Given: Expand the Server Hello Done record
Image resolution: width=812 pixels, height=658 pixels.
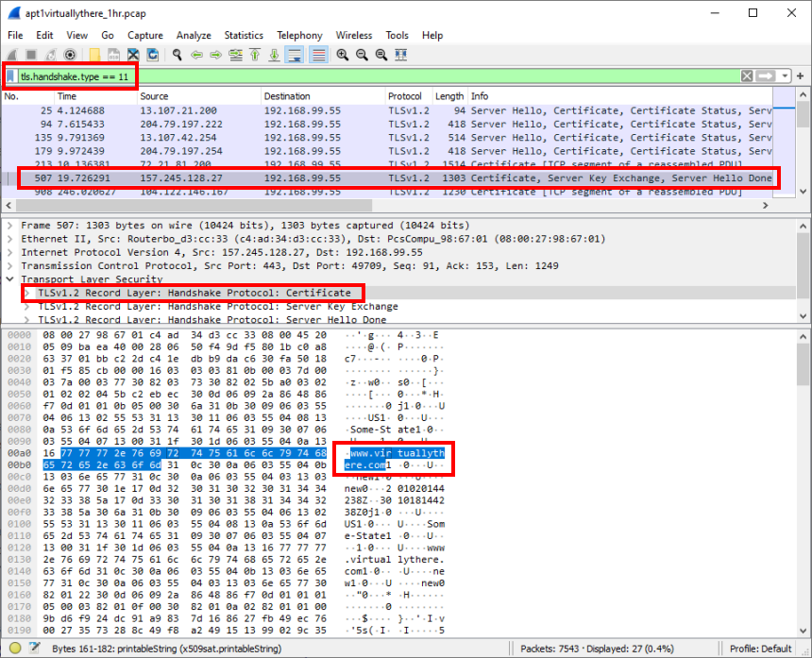Looking at the screenshot, I should (x=27, y=319).
